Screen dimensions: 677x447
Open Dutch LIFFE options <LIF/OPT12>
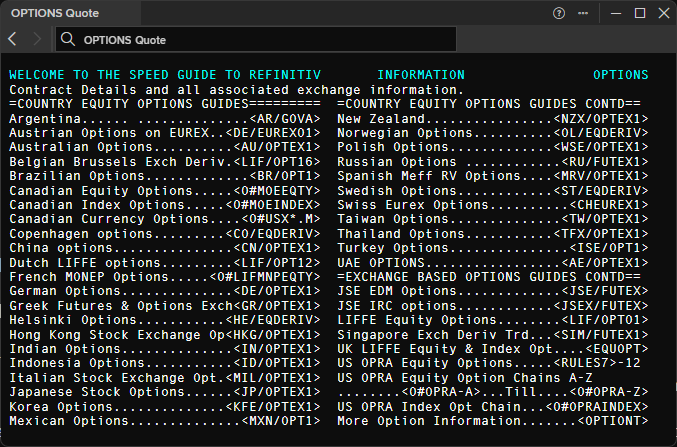[277, 263]
